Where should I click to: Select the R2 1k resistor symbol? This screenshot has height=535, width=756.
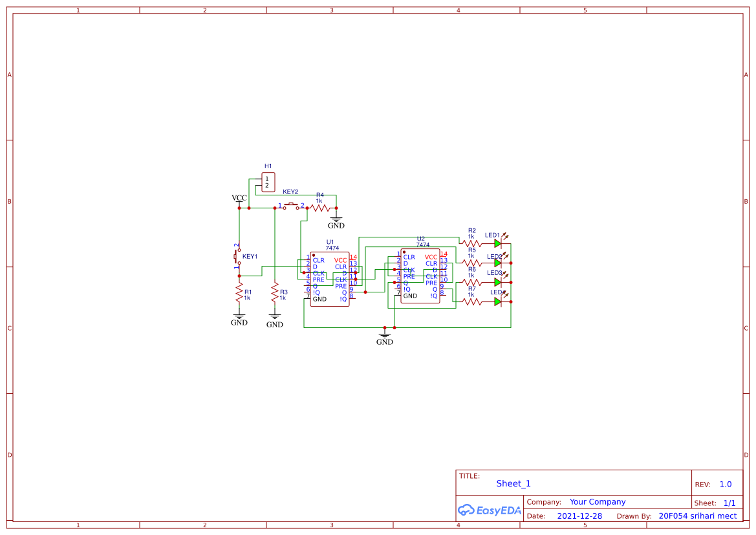pos(471,243)
